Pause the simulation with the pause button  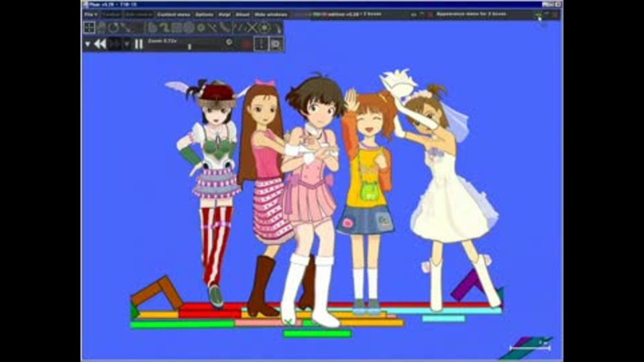pos(139,44)
